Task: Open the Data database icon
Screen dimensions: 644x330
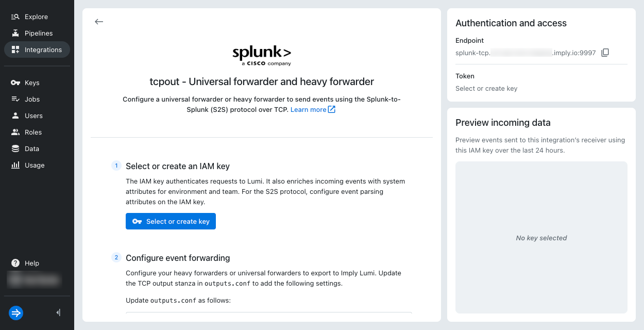Action: click(15, 148)
